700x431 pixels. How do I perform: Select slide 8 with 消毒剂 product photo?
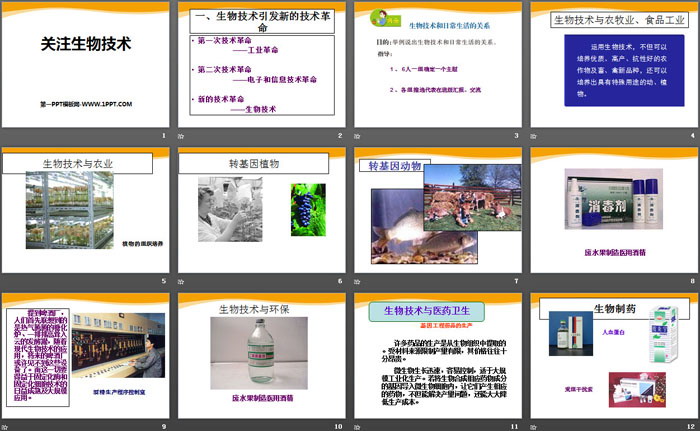(x=614, y=210)
